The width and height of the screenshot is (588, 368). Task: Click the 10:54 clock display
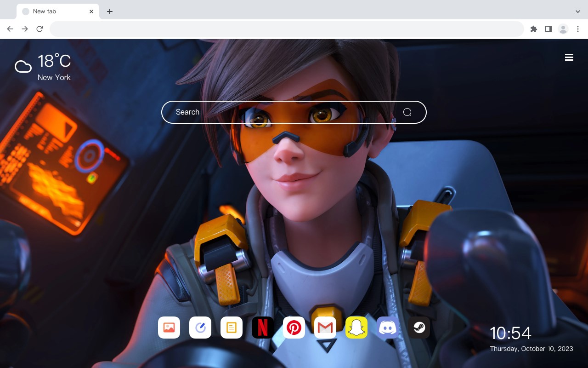[510, 333]
